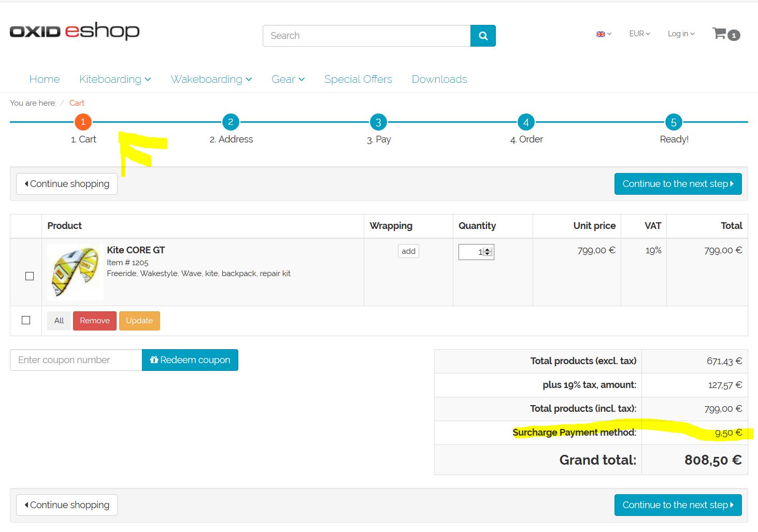The height and width of the screenshot is (532, 758).
Task: Open the Log in dropdown
Action: (681, 34)
